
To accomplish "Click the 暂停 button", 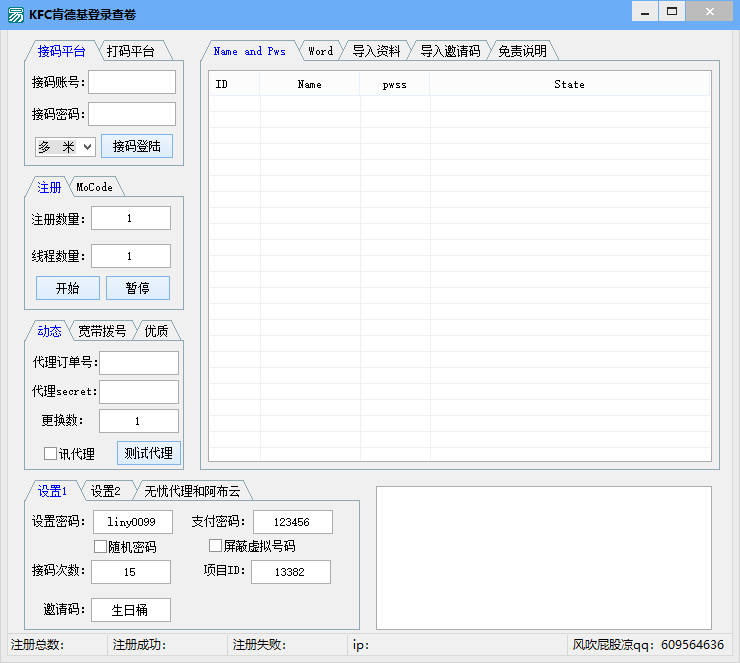I will pos(138,288).
